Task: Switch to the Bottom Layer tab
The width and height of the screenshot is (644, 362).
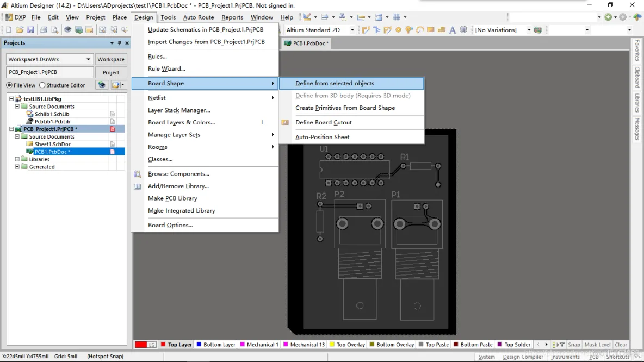Action: click(x=215, y=345)
